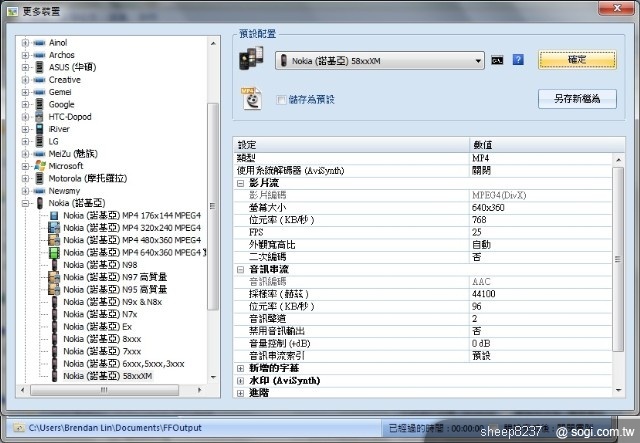Click the Creative device icon
Viewport: 640px width, 443px height.
click(x=39, y=80)
